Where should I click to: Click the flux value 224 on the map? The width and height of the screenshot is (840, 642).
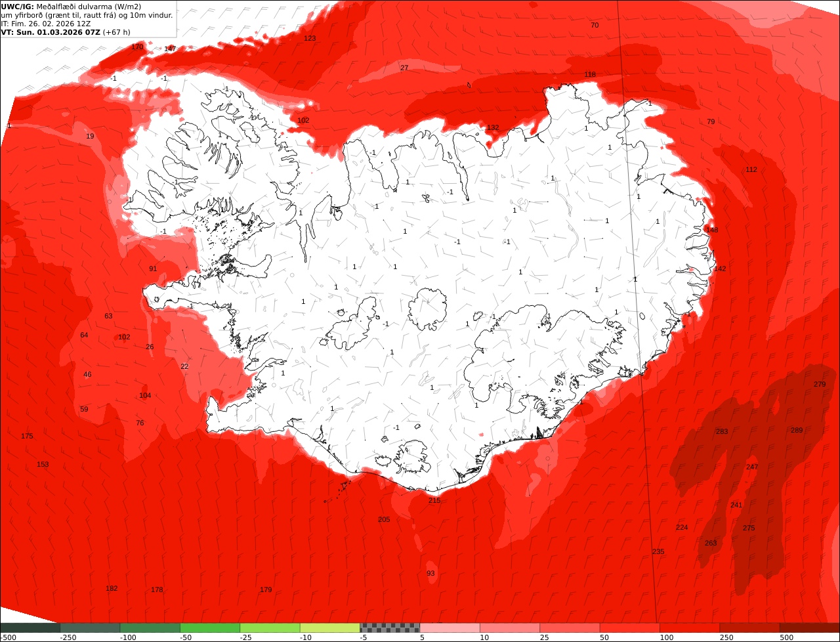pos(682,528)
